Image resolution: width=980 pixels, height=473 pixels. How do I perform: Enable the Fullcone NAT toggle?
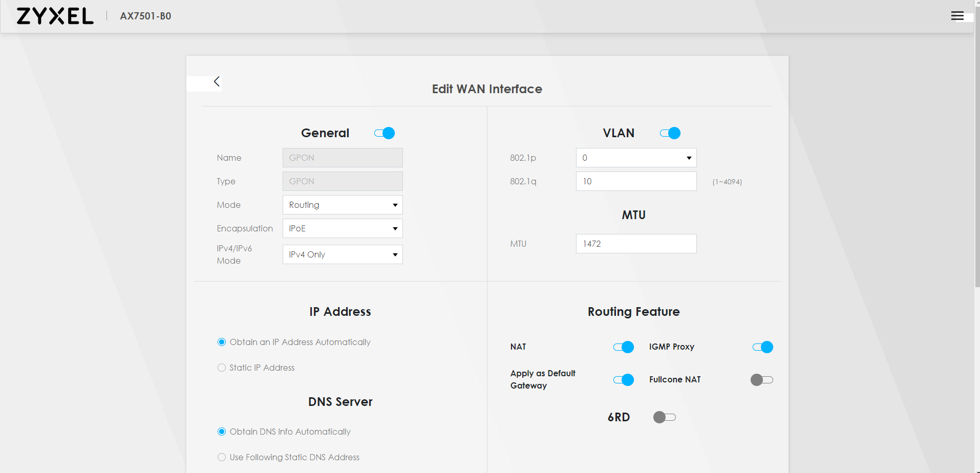pyautogui.click(x=761, y=380)
